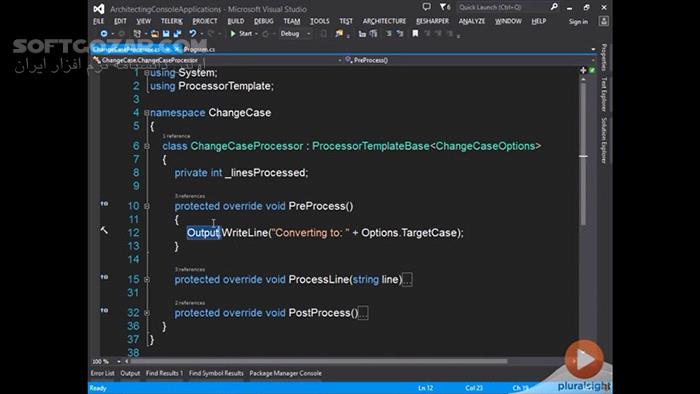The width and height of the screenshot is (700, 394).
Task: Click the comment selection toolbar icon
Action: tap(388, 33)
